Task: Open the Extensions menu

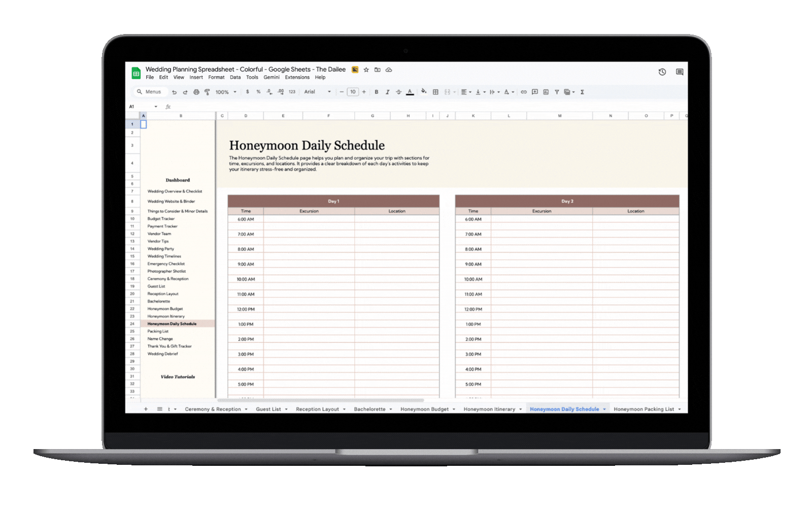Action: click(x=297, y=77)
